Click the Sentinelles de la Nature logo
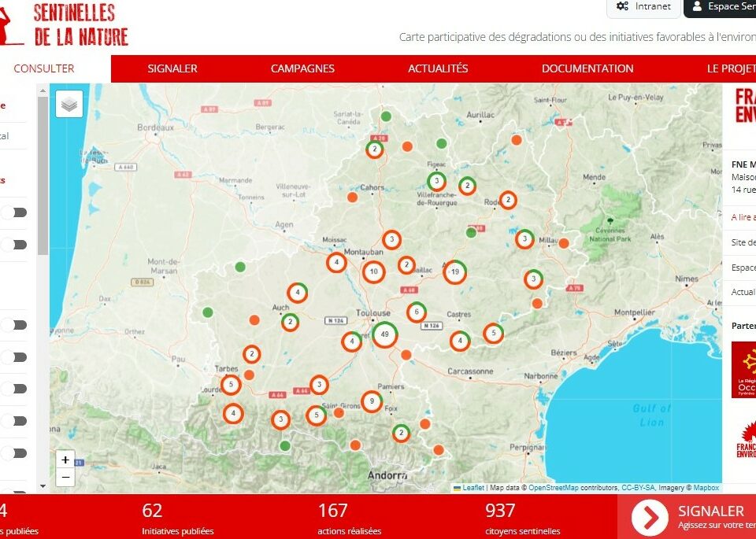 (64, 24)
